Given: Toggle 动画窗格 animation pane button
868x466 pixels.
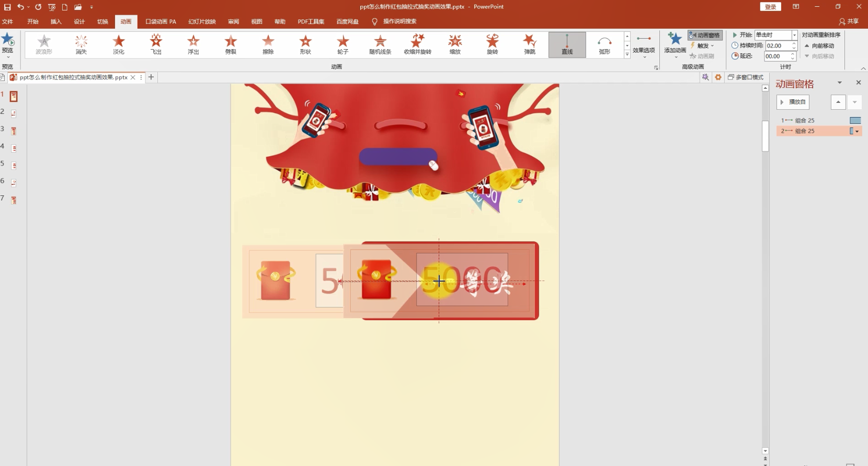Looking at the screenshot, I should point(705,35).
